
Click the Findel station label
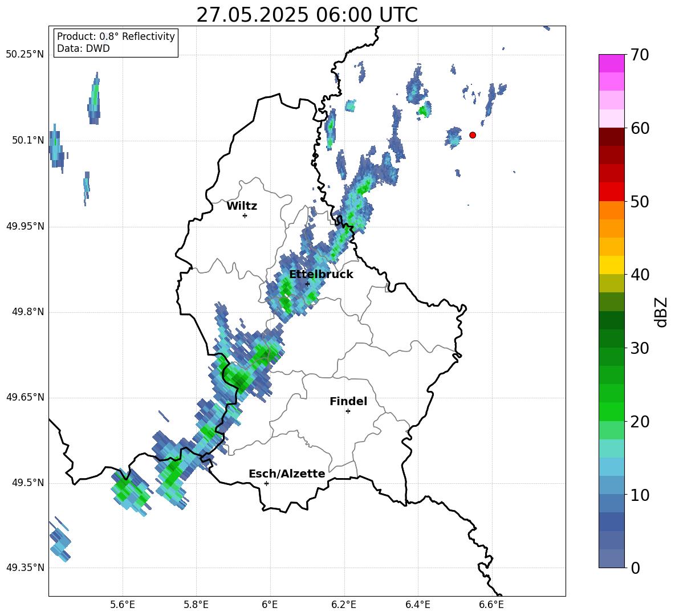[x=348, y=401]
